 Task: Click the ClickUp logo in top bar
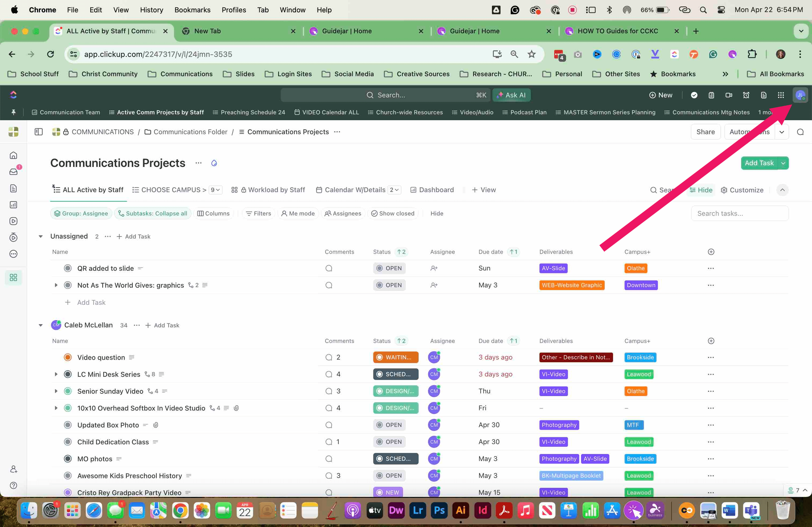[x=13, y=95]
